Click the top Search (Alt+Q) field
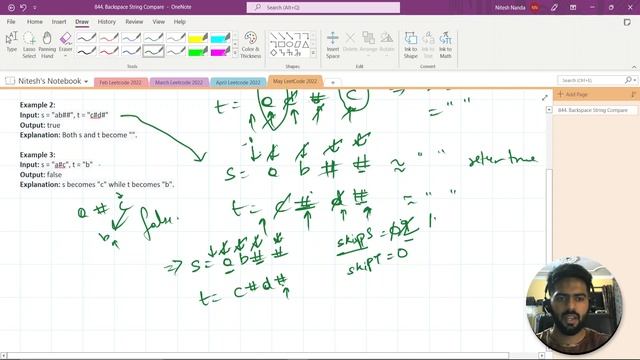The width and height of the screenshot is (640, 360). click(323, 7)
